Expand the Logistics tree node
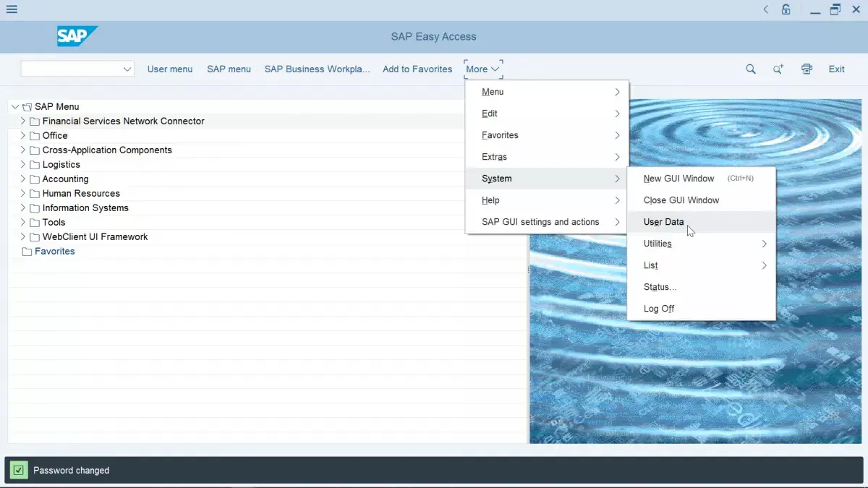This screenshot has width=868, height=488. coord(23,164)
